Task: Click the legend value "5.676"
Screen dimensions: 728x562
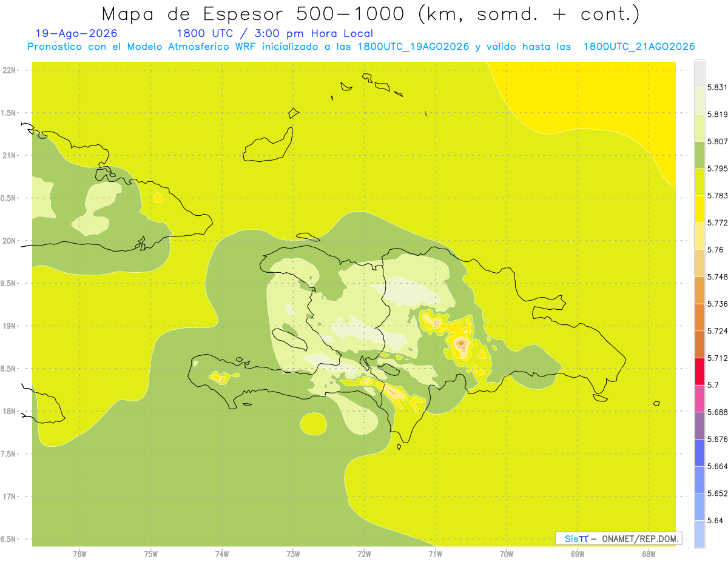Action: pos(718,439)
